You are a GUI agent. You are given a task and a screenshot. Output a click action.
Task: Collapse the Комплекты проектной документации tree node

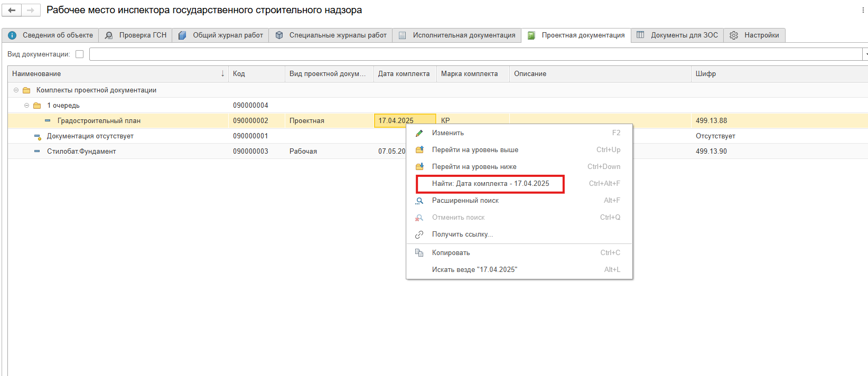(x=16, y=90)
